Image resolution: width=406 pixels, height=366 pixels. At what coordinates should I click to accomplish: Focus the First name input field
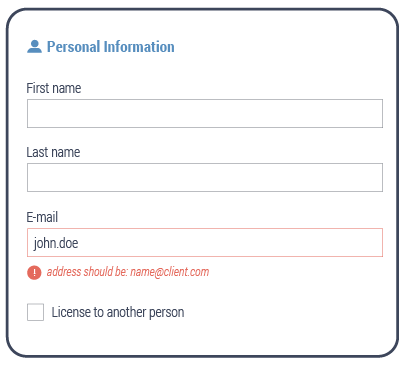tap(205, 113)
